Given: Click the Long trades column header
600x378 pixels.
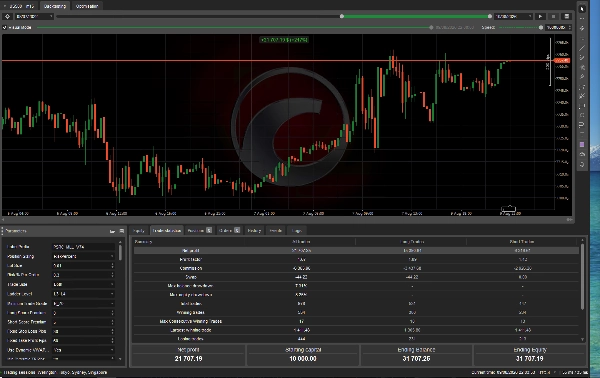Looking at the screenshot, I should coord(411,242).
